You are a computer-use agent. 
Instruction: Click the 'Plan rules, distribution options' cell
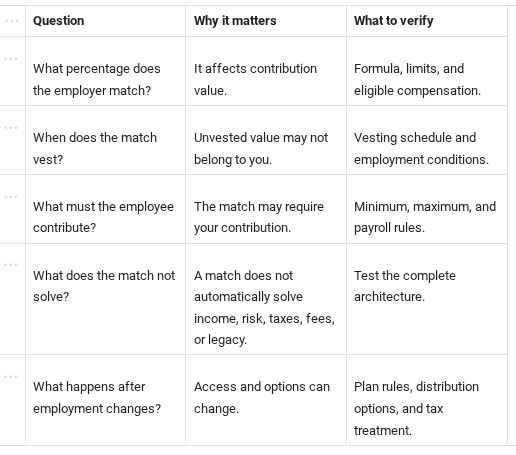(427, 400)
